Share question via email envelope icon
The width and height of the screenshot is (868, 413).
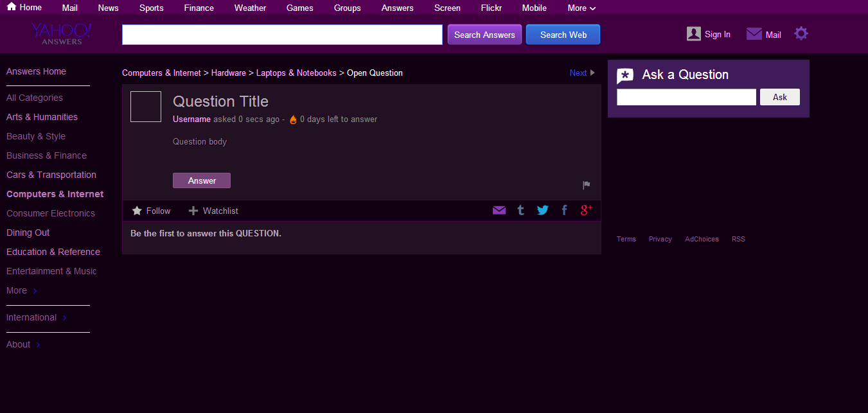[499, 211]
